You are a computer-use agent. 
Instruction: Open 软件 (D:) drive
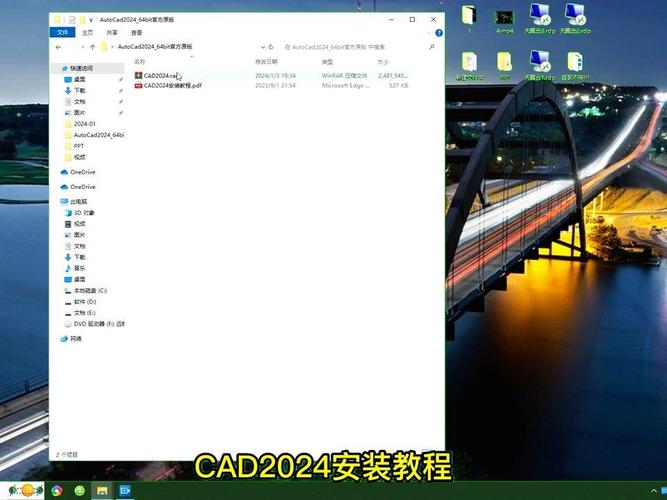point(85,301)
